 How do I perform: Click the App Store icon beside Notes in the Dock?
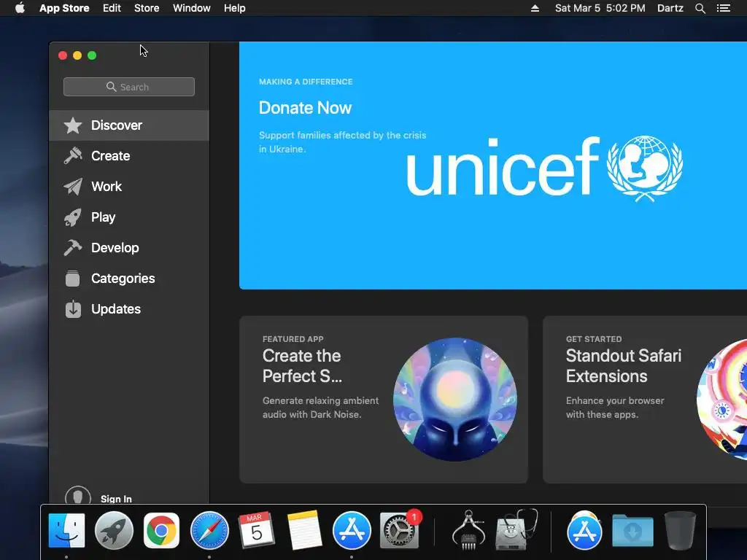point(352,531)
